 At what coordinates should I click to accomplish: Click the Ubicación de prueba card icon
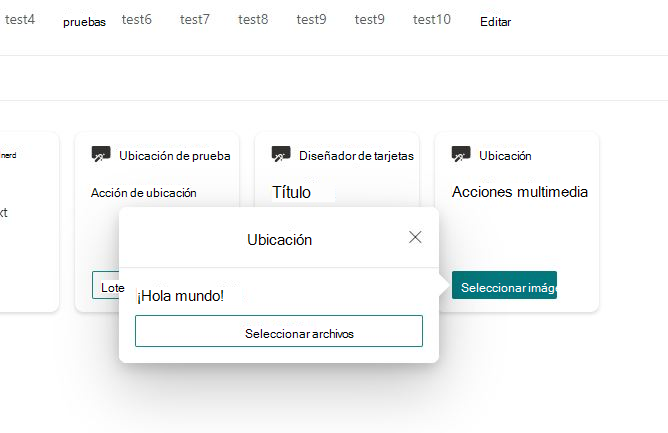(101, 154)
